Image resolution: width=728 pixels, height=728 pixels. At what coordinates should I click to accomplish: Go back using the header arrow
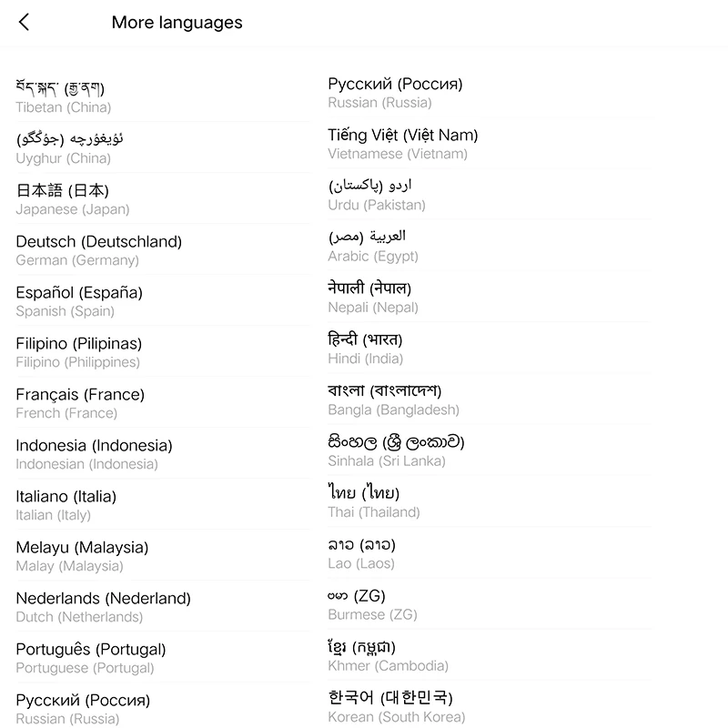(x=25, y=22)
